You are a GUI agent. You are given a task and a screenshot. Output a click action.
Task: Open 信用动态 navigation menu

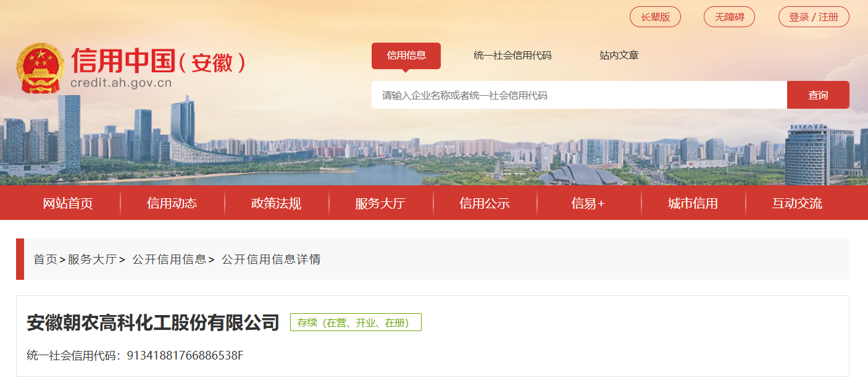(172, 203)
